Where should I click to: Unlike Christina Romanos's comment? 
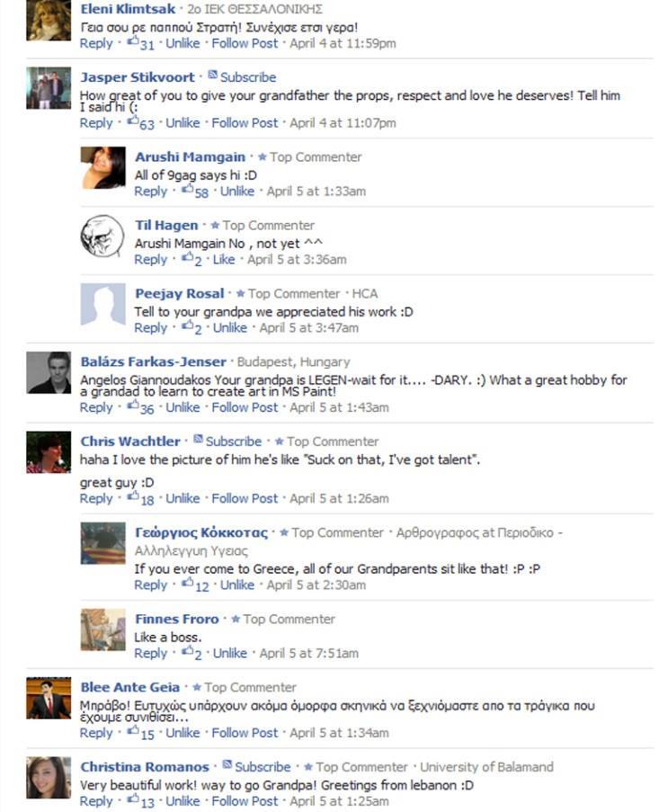[183, 801]
